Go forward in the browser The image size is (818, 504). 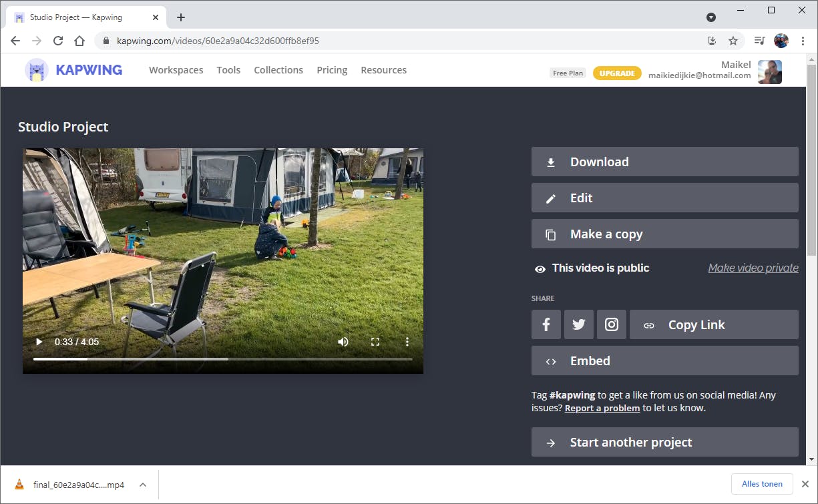click(37, 41)
